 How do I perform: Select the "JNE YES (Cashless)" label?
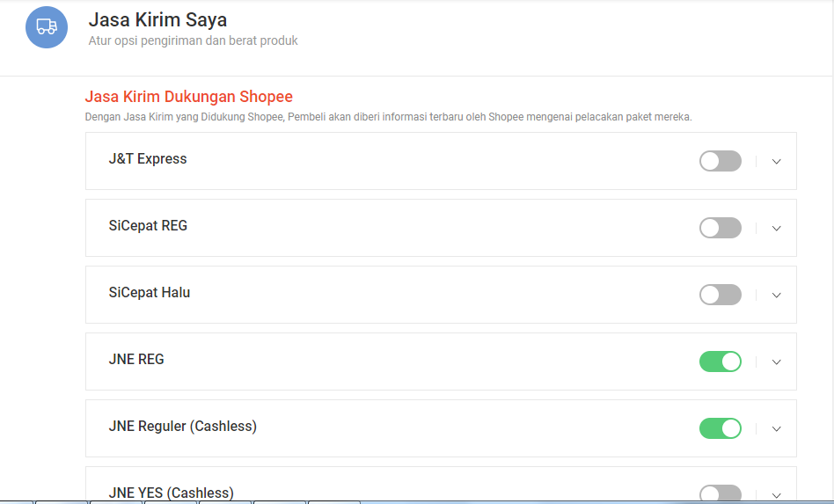coord(172,493)
